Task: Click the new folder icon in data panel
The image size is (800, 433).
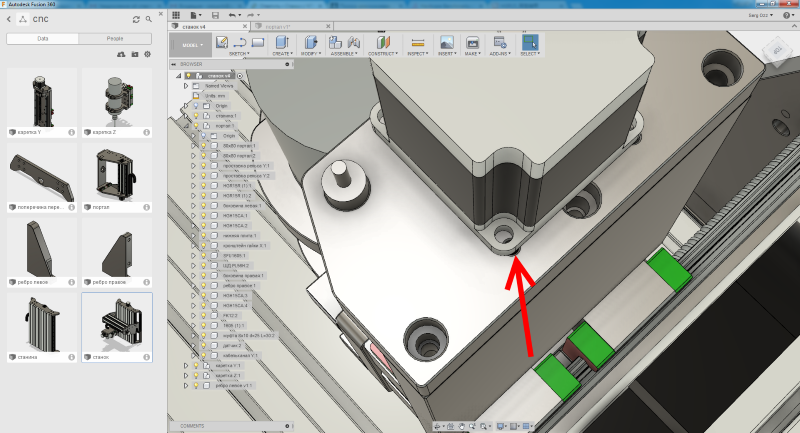Action: (135, 54)
